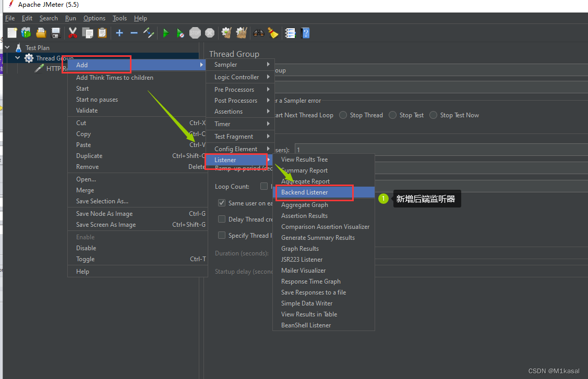Toggle the Same user on each iteration checkbox
This screenshot has height=379, width=588.
[x=222, y=203]
